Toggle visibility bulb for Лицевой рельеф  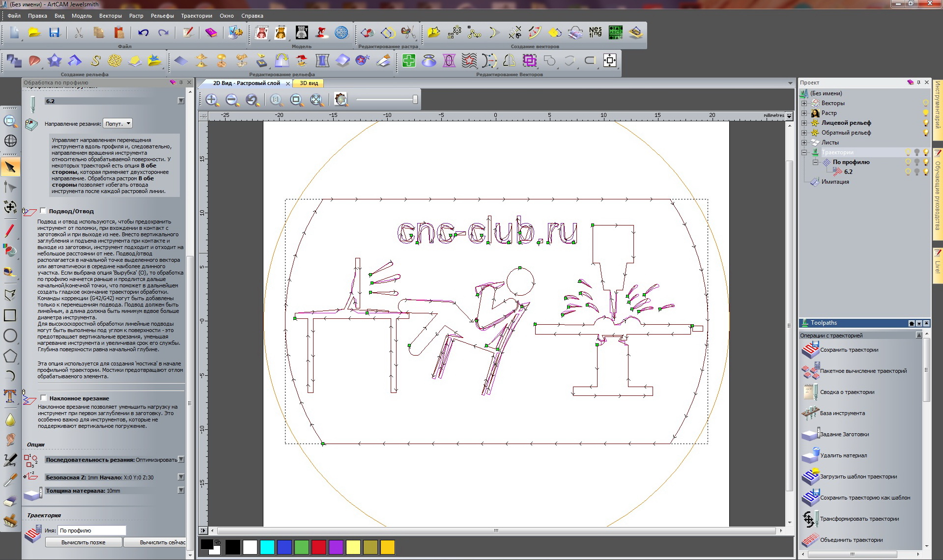926,123
